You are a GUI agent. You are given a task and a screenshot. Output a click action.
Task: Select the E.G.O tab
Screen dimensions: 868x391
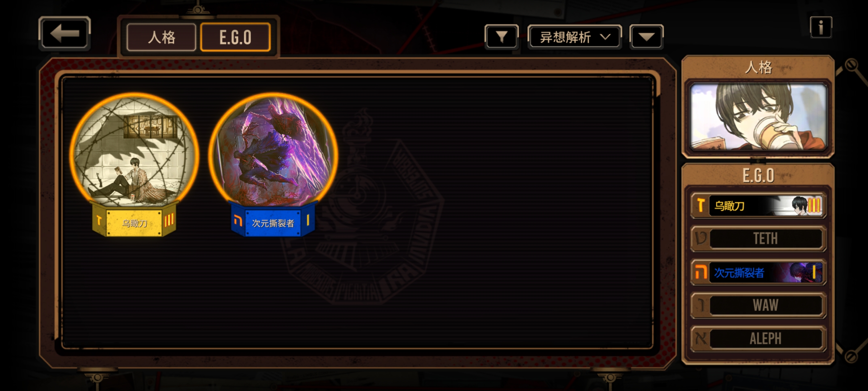pyautogui.click(x=235, y=37)
